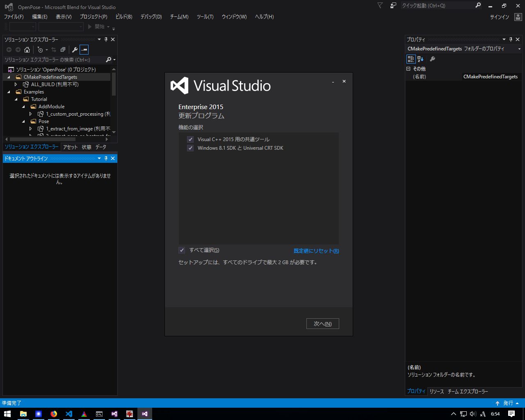Open the デバッグ(D) menu
Screen dimensions: 525x420
pyautogui.click(x=151, y=17)
